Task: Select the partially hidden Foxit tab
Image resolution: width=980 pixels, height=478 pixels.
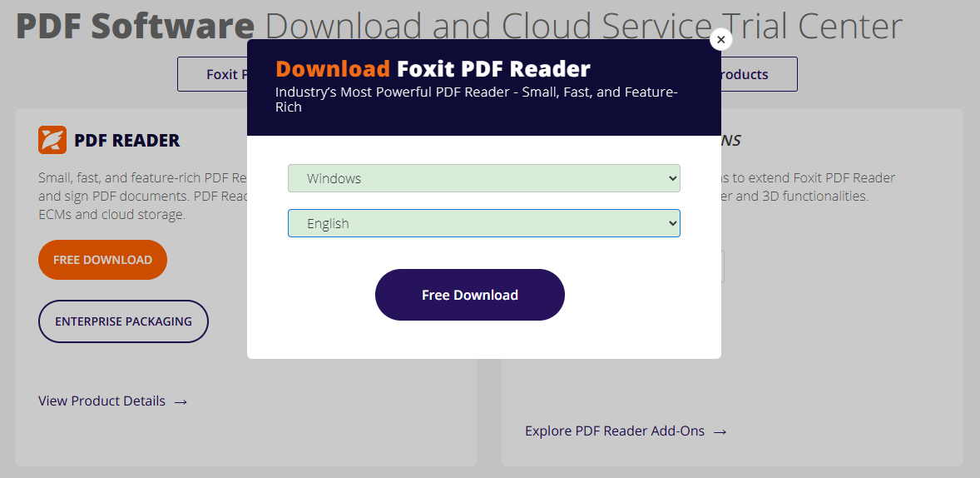Action: click(x=212, y=74)
